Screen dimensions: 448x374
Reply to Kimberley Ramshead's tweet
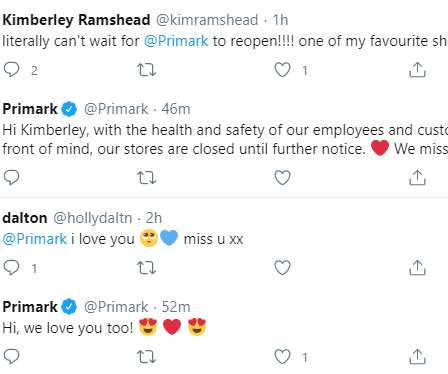tap(11, 70)
